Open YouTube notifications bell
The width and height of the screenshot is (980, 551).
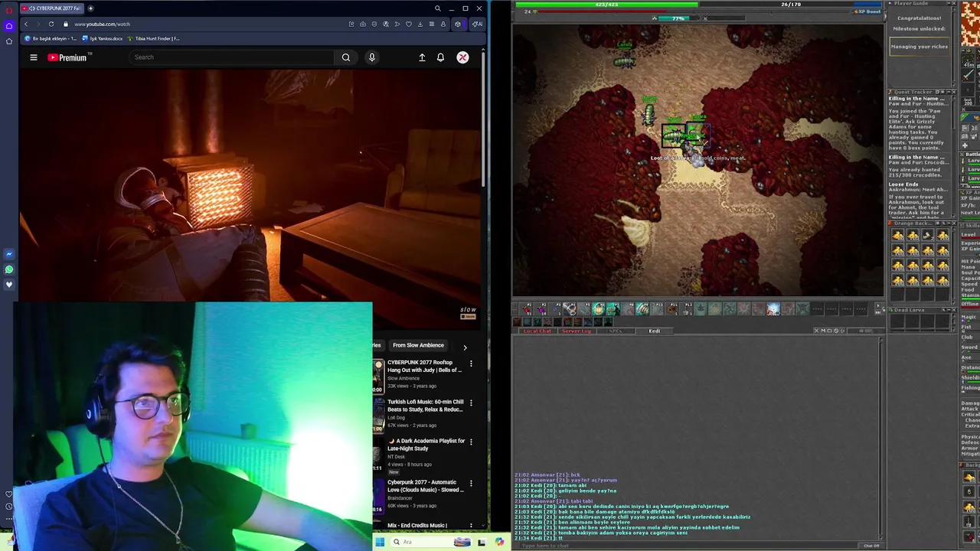coord(440,57)
